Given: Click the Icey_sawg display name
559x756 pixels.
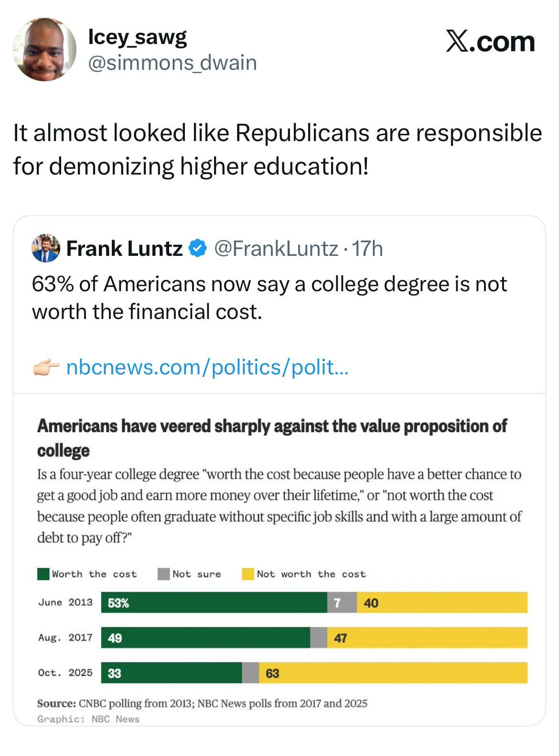Looking at the screenshot, I should point(138,37).
